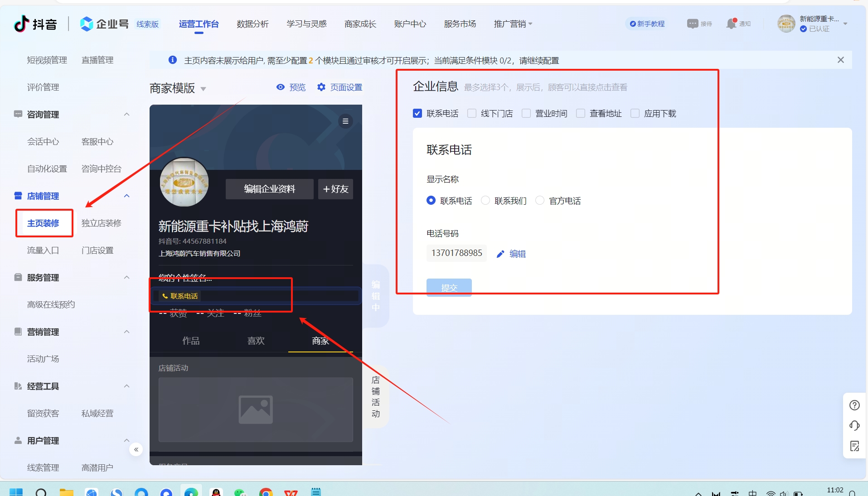The height and width of the screenshot is (496, 868).
Task: Click the 新手教程 tutorial badge
Action: 647,24
